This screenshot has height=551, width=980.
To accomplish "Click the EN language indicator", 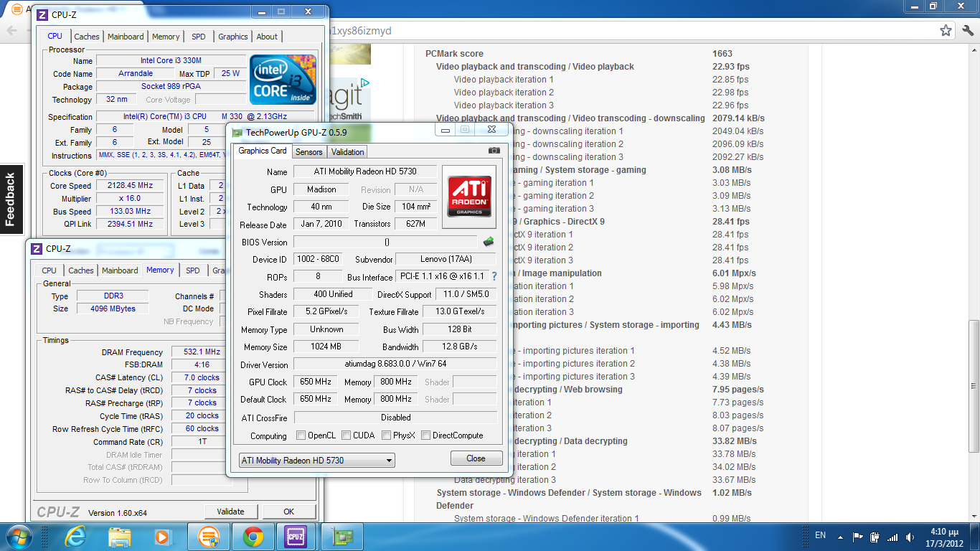I will tap(820, 535).
